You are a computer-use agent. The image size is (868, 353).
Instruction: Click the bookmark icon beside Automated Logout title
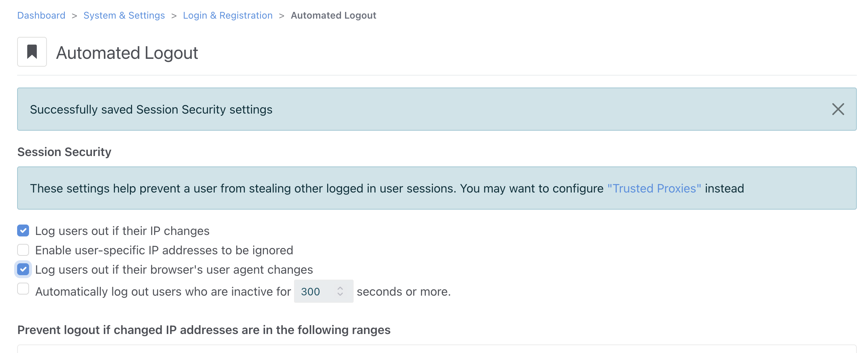[x=32, y=52]
